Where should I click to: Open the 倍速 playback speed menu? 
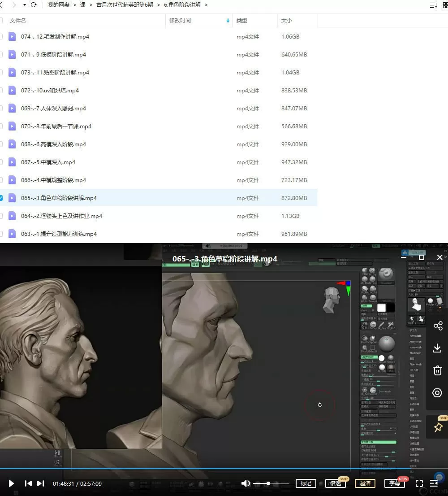336,483
